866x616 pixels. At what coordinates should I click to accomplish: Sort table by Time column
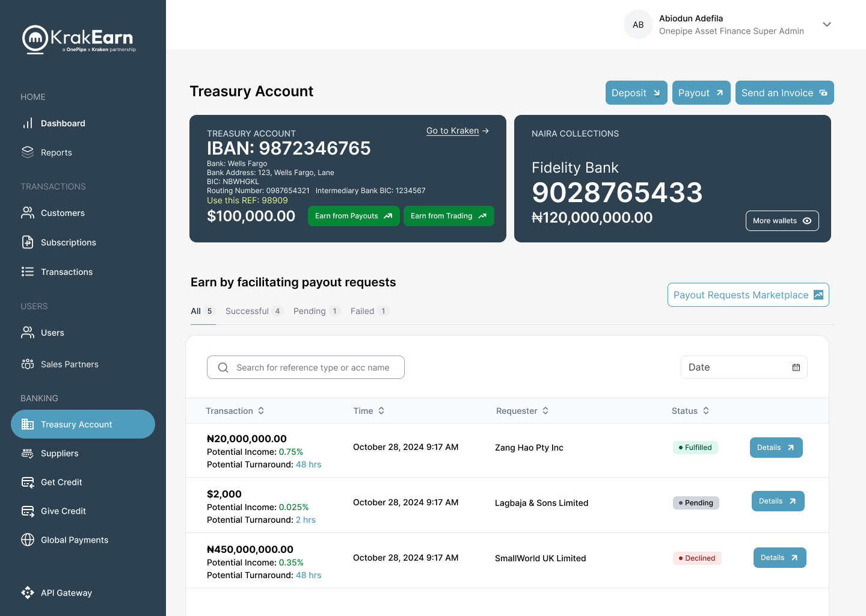pos(369,411)
